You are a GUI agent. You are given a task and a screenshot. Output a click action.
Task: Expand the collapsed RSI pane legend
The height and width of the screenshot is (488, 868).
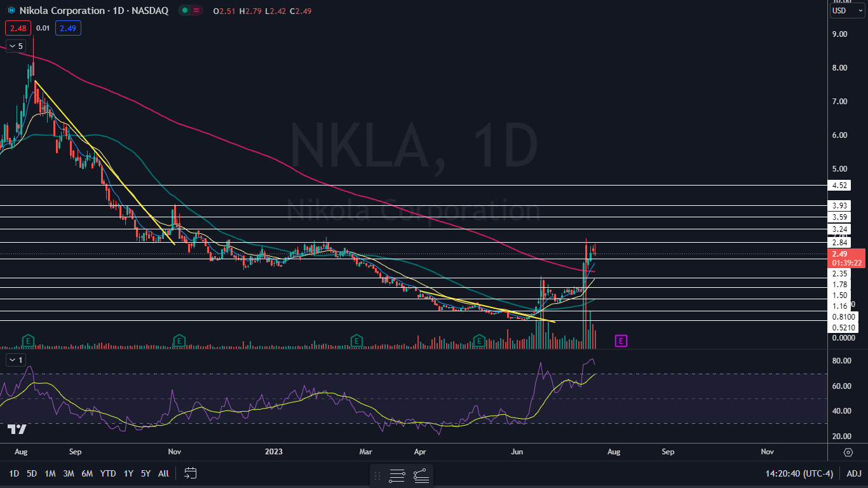16,360
